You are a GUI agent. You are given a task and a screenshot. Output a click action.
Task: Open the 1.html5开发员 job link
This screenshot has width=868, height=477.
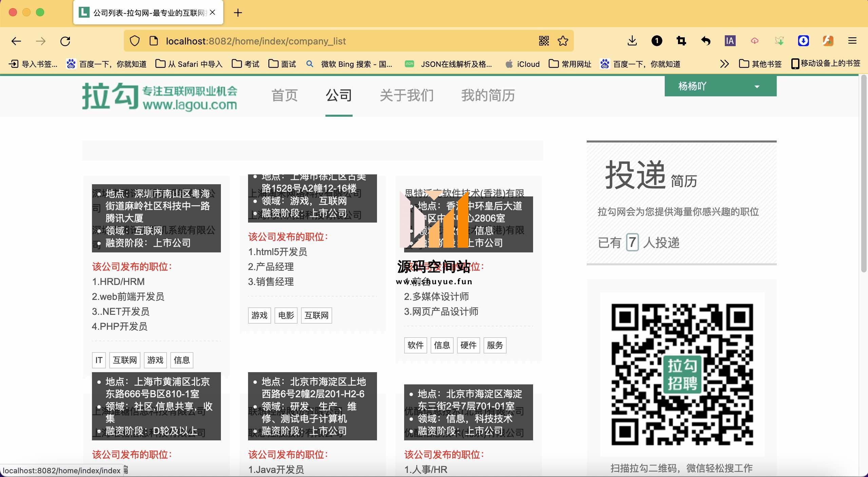click(x=277, y=252)
